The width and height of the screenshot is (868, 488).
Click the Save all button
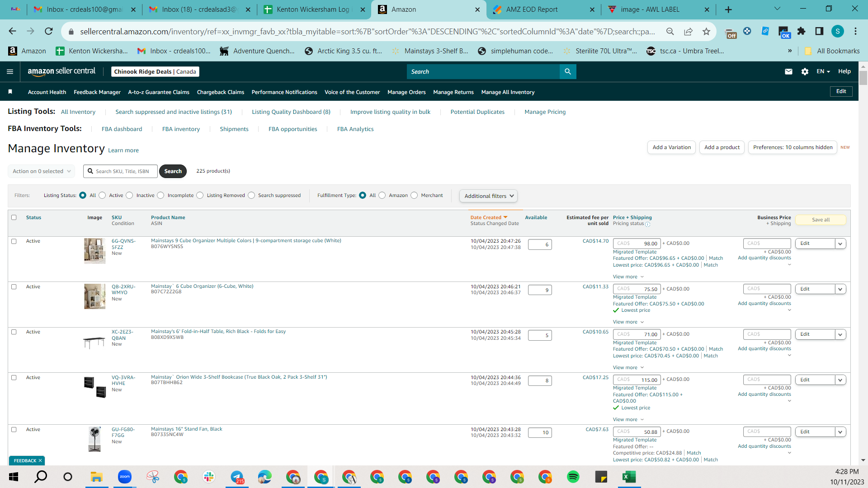click(x=821, y=220)
